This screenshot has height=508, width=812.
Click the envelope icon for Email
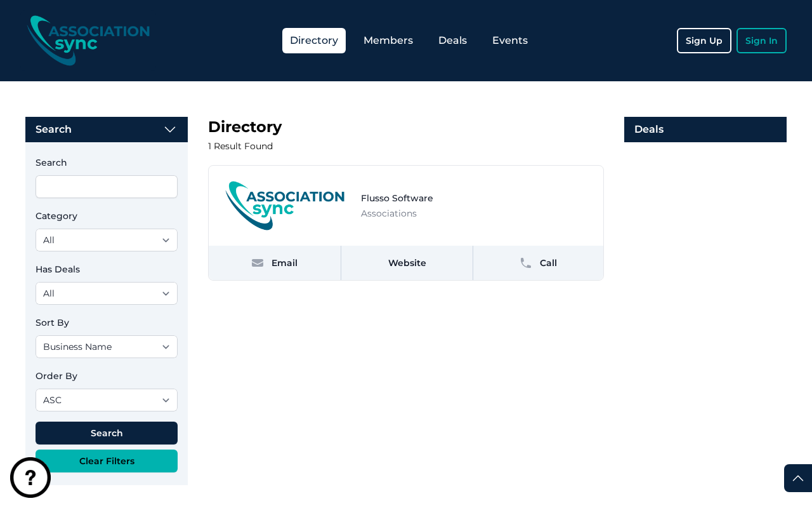tap(258, 263)
